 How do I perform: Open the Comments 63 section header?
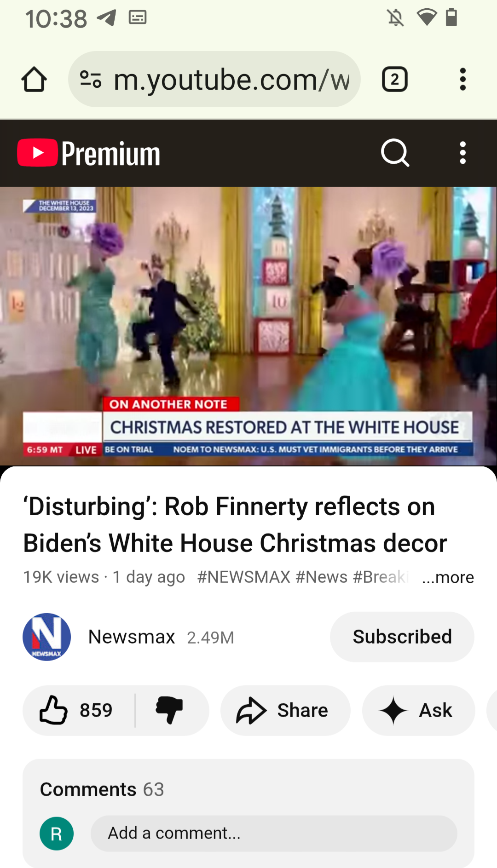(x=102, y=789)
